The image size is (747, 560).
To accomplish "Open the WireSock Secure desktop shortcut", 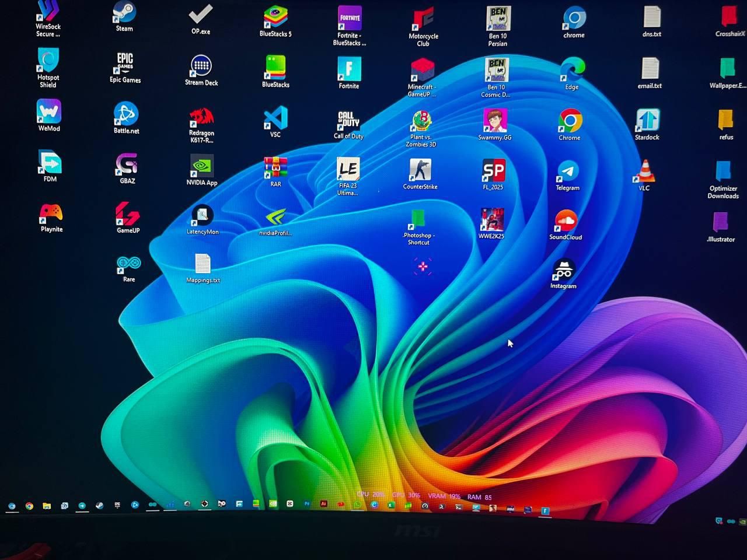I will click(48, 19).
